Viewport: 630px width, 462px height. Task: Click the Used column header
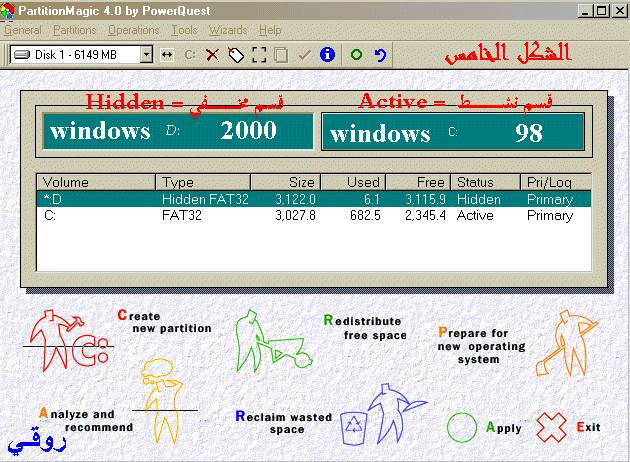tap(353, 182)
